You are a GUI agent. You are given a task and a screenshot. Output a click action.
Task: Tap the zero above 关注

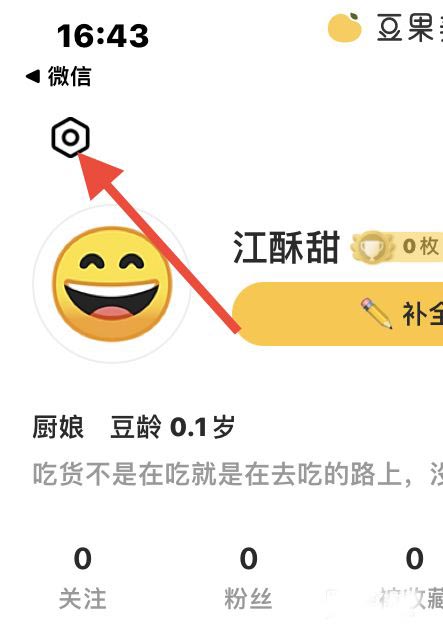pyautogui.click(x=82, y=559)
